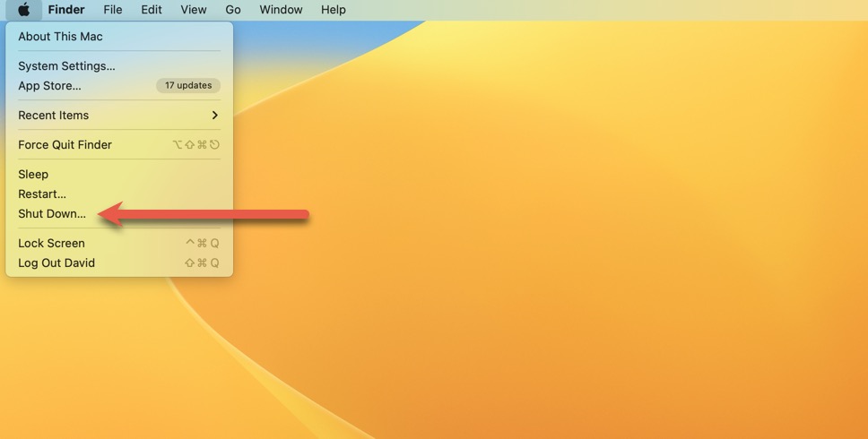Open the Help menu
This screenshot has width=868, height=439.
pos(334,9)
